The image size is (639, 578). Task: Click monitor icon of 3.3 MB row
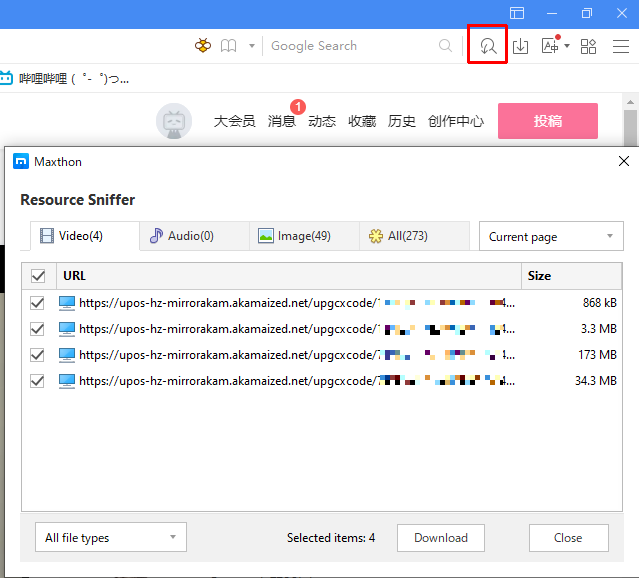pos(67,329)
